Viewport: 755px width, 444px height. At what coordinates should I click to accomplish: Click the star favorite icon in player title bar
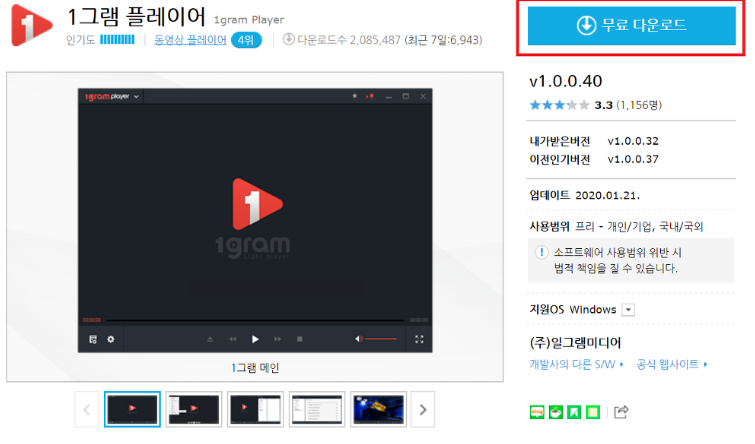(354, 96)
